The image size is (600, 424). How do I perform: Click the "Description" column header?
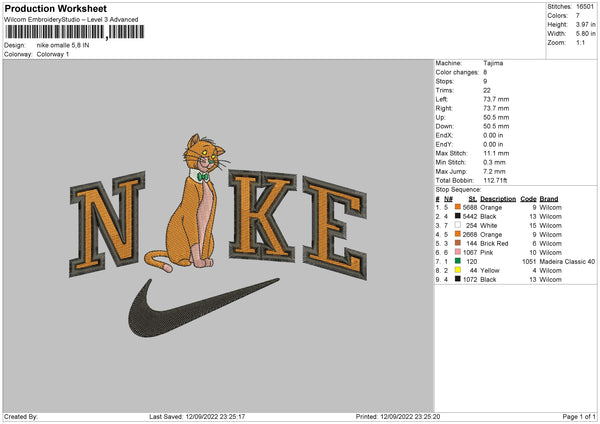point(498,199)
